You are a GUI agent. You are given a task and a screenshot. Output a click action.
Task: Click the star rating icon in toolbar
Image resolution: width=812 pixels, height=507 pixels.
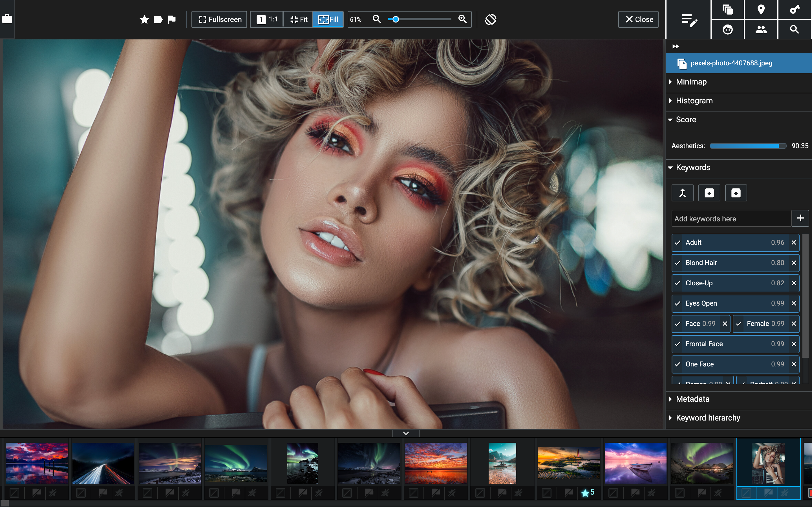click(x=144, y=19)
